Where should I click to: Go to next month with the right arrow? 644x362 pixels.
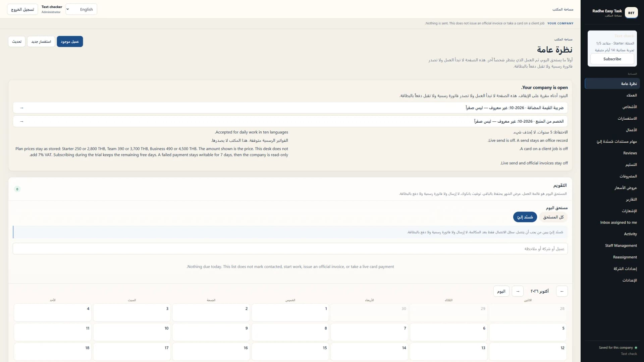click(x=518, y=291)
